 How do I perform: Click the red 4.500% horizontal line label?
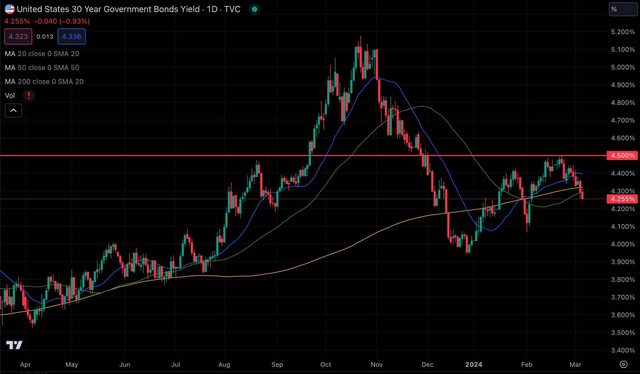tap(622, 156)
